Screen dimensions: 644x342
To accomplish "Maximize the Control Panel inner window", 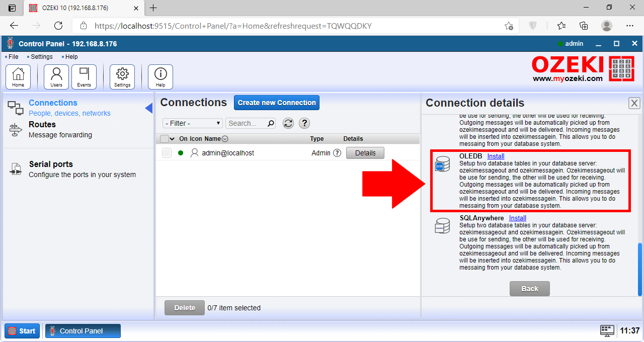I will [616, 44].
